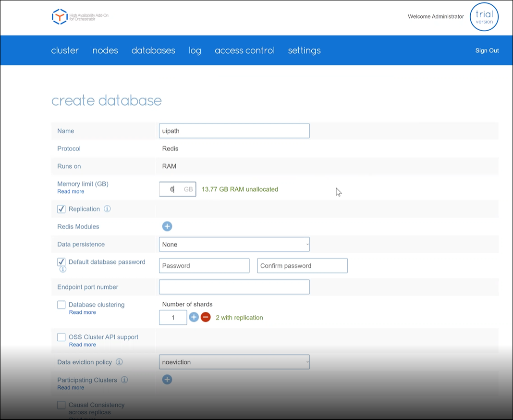Go to the access control tab

tap(244, 50)
